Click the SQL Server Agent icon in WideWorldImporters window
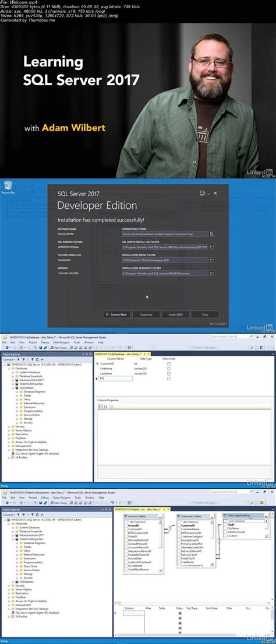 click(13, 611)
